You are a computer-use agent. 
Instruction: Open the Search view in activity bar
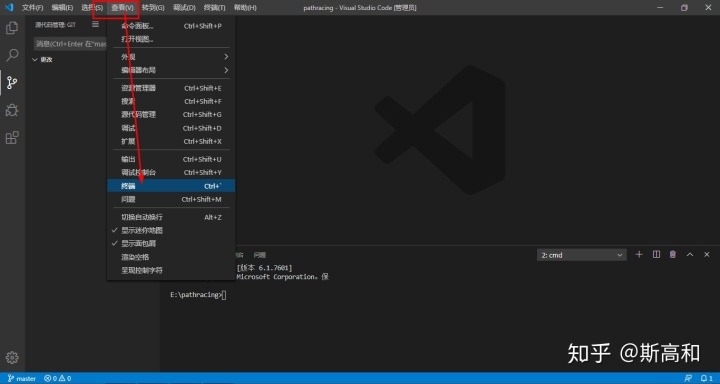[12, 56]
